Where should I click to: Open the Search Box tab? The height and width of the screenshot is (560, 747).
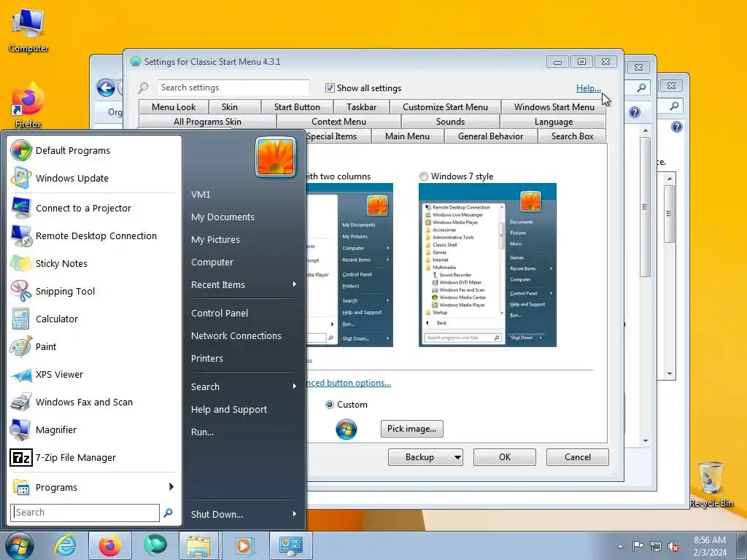tap(572, 136)
